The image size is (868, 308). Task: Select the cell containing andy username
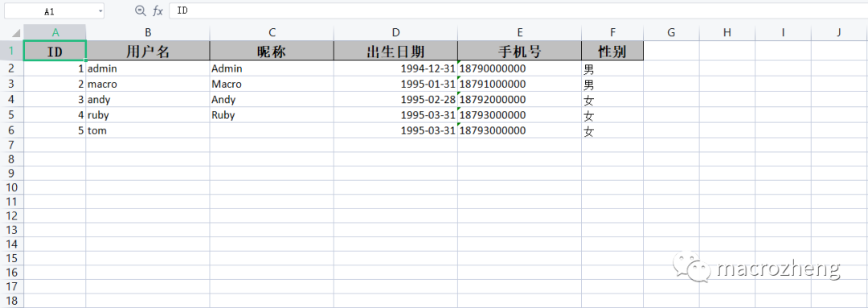(148, 100)
